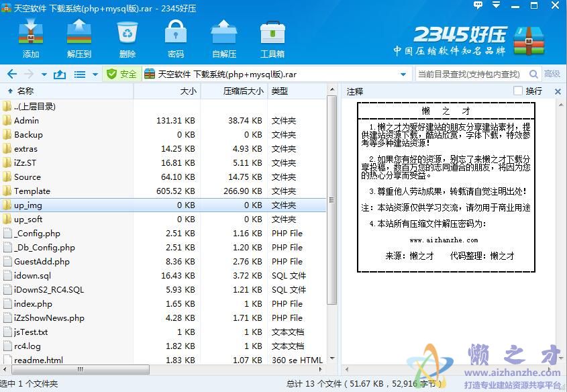Open the 工具箱 (Toolbox) icon

pos(272,32)
